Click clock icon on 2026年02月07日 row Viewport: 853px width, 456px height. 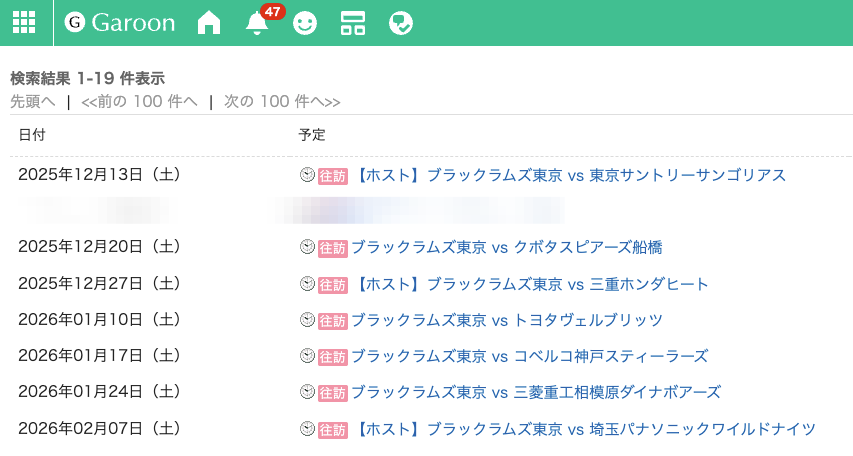[307, 429]
